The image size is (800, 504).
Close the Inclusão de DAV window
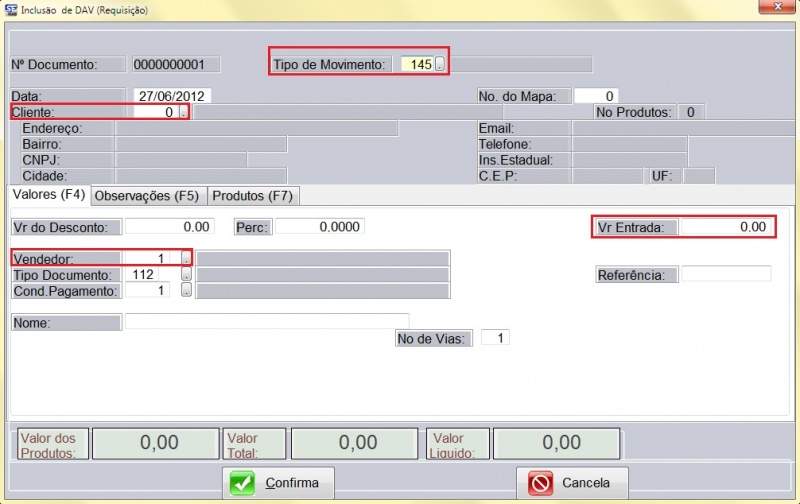773,9
